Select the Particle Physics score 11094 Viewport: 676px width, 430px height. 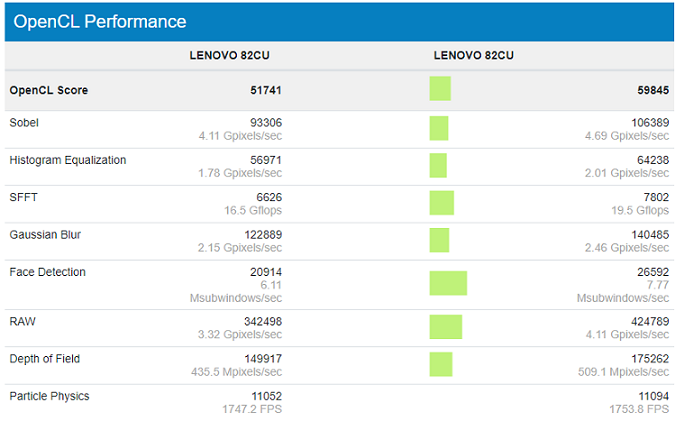coord(654,396)
